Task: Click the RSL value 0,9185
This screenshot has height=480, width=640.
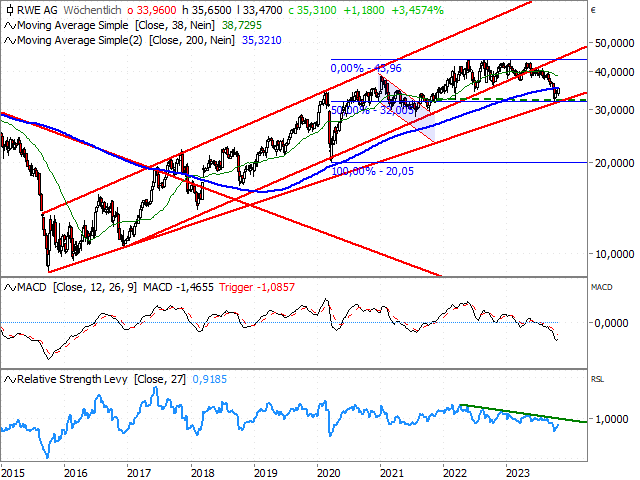Action: (x=209, y=379)
